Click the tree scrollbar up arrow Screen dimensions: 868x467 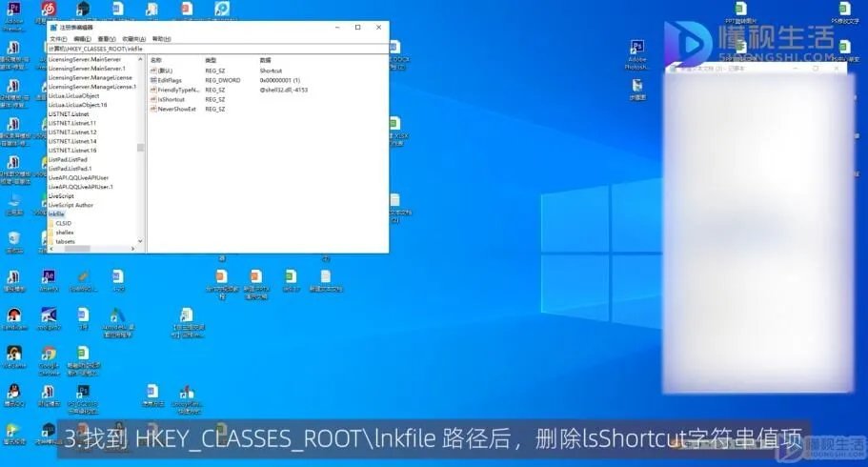click(x=140, y=59)
